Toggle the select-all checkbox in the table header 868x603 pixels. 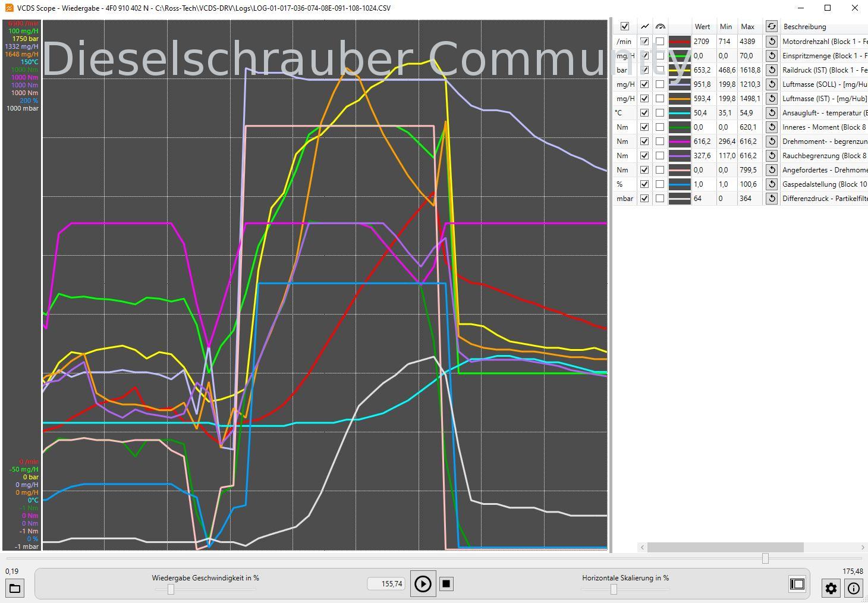[x=624, y=26]
